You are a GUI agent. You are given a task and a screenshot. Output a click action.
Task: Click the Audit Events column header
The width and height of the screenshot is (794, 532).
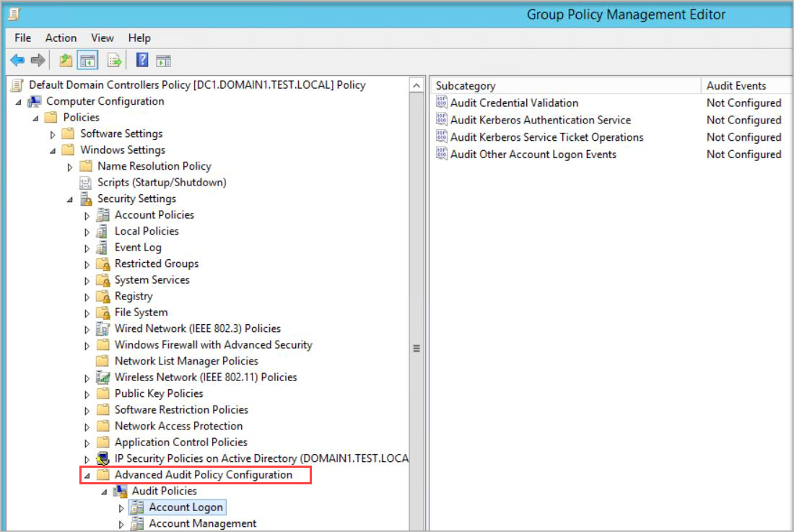click(738, 85)
